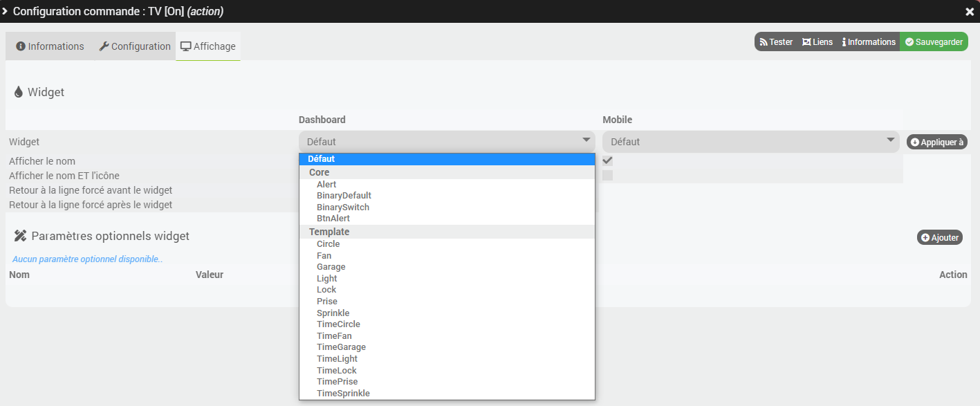This screenshot has height=406, width=980.
Task: Choose TimeLight in the open dropdown
Action: 337,358
